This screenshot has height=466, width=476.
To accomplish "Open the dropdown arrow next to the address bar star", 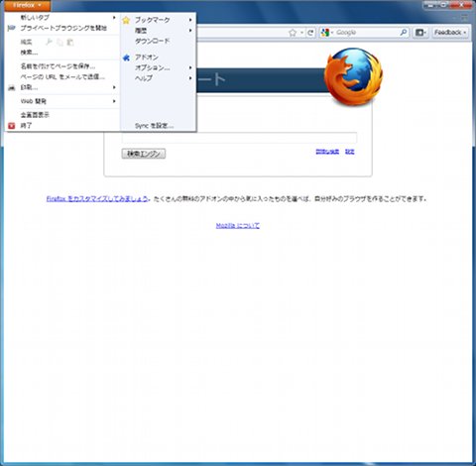I will (x=301, y=33).
